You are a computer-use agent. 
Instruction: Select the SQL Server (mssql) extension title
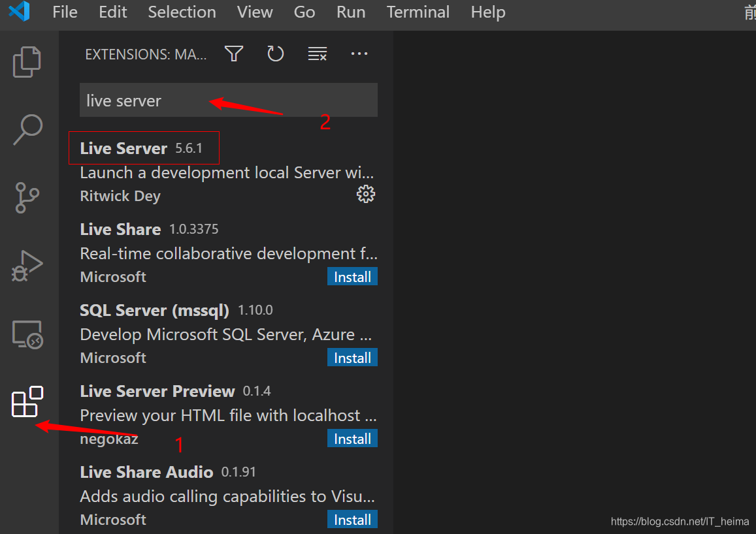click(154, 311)
